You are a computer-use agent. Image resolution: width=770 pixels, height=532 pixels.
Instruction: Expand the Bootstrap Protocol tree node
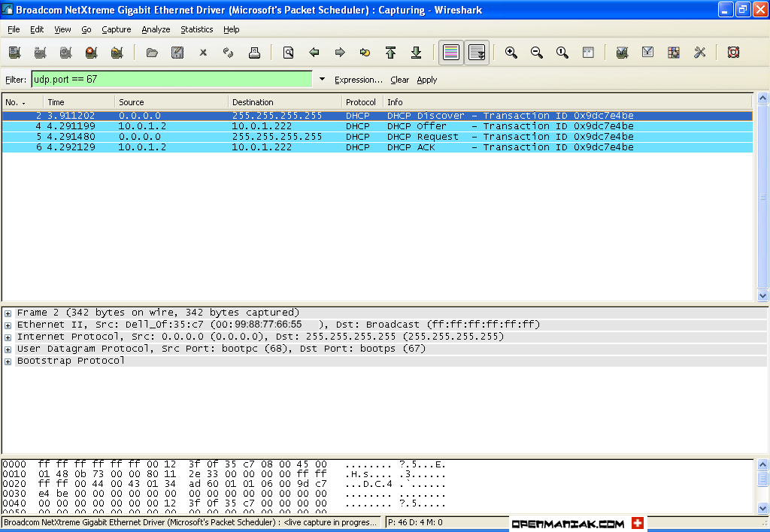tap(8, 361)
